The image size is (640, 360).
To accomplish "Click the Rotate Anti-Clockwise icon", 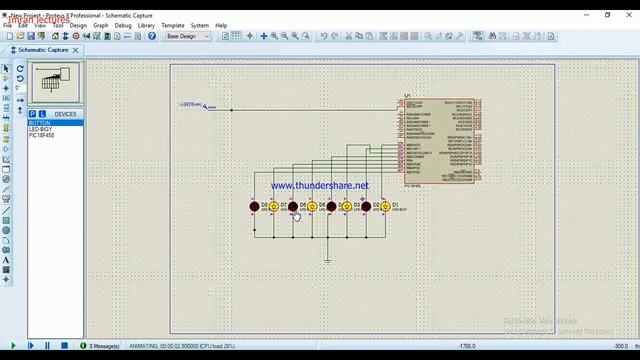I will 20,78.
